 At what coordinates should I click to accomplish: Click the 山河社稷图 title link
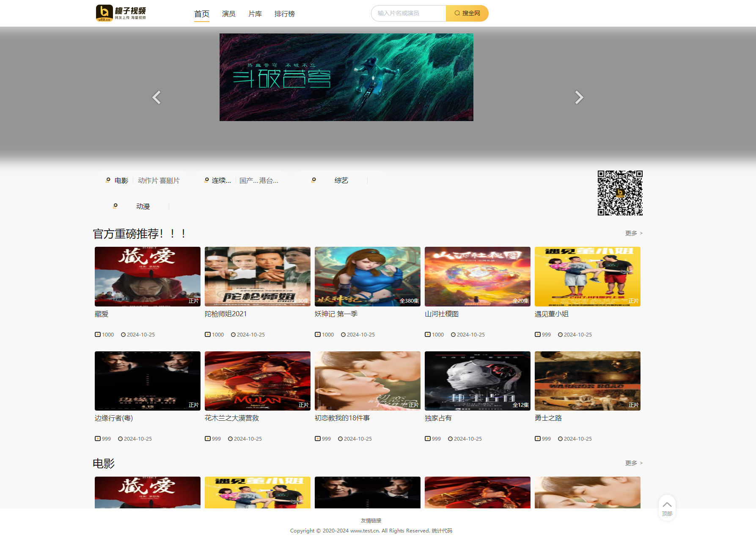(x=442, y=314)
